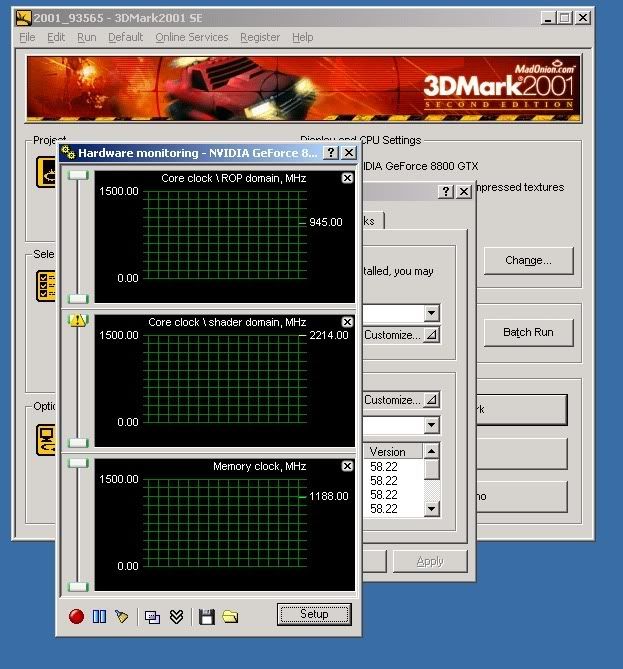Click the red record log button

tap(76, 617)
